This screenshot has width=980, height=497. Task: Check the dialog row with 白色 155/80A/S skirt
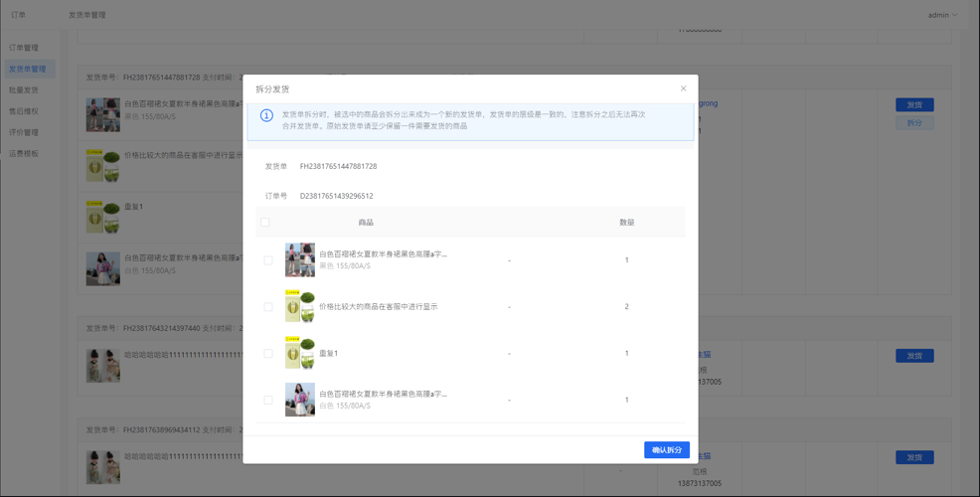[268, 401]
